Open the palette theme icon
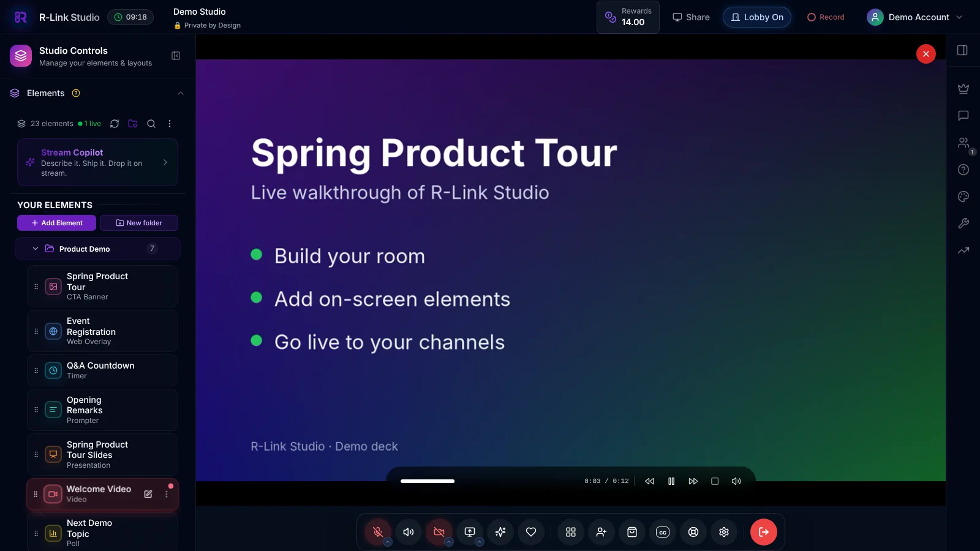980x551 pixels. pyautogui.click(x=963, y=197)
